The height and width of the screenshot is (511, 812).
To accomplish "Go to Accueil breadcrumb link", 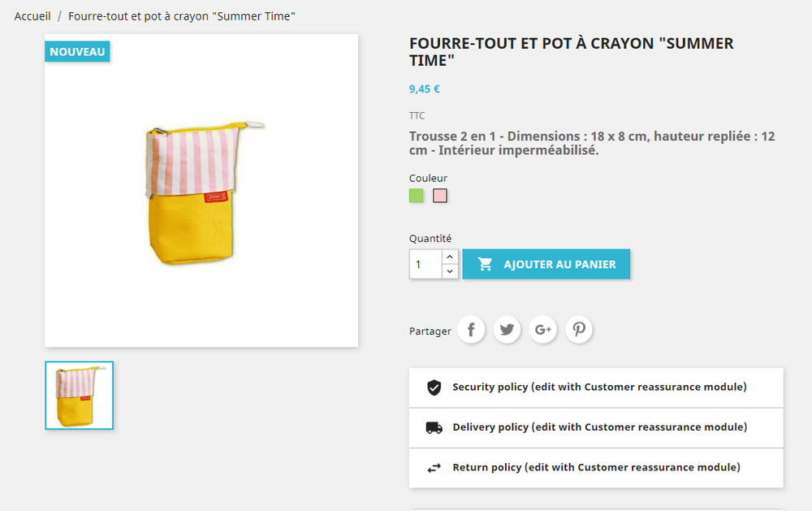I will click(32, 16).
